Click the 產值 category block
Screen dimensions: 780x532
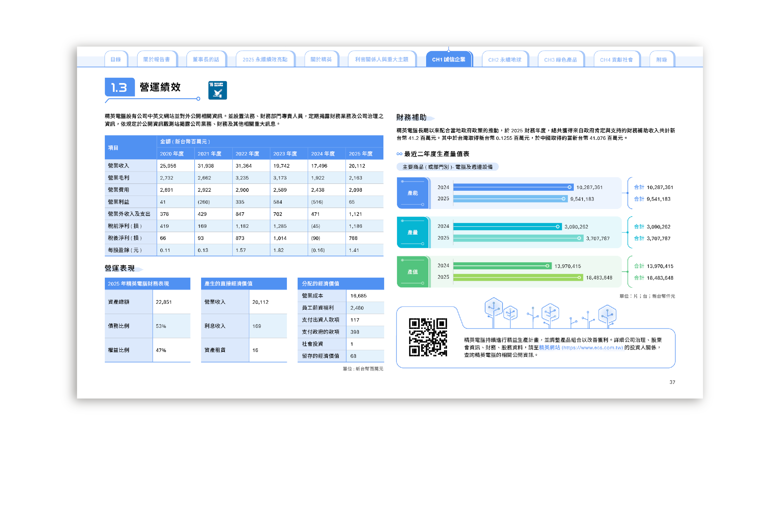(x=413, y=272)
